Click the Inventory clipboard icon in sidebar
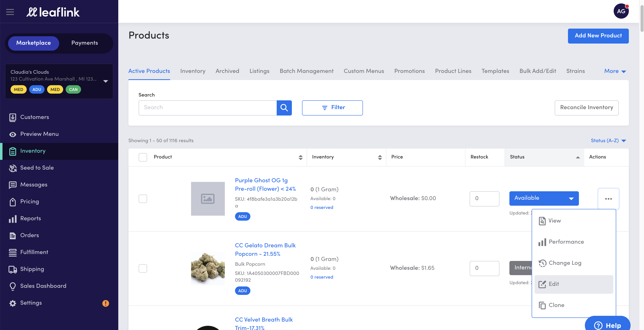 click(12, 151)
